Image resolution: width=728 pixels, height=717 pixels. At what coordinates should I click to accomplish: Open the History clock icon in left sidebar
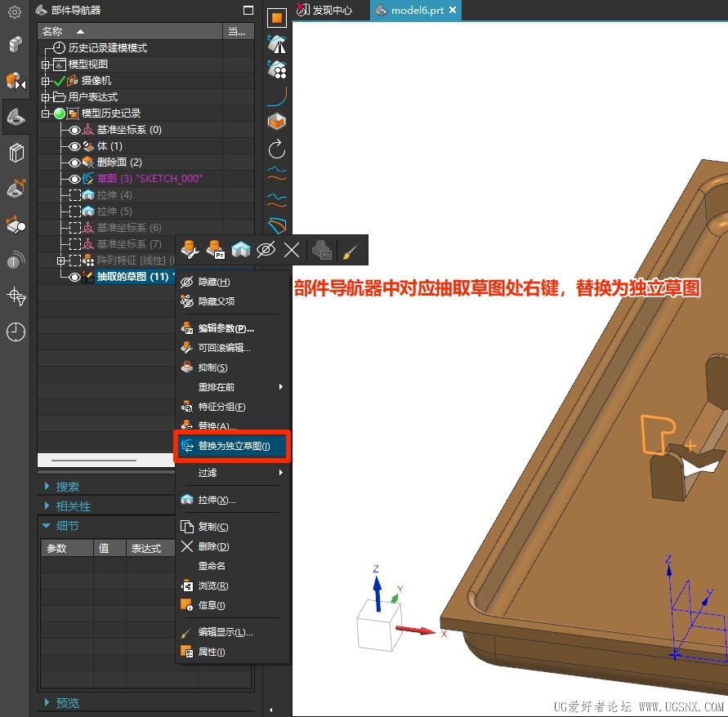(x=16, y=332)
